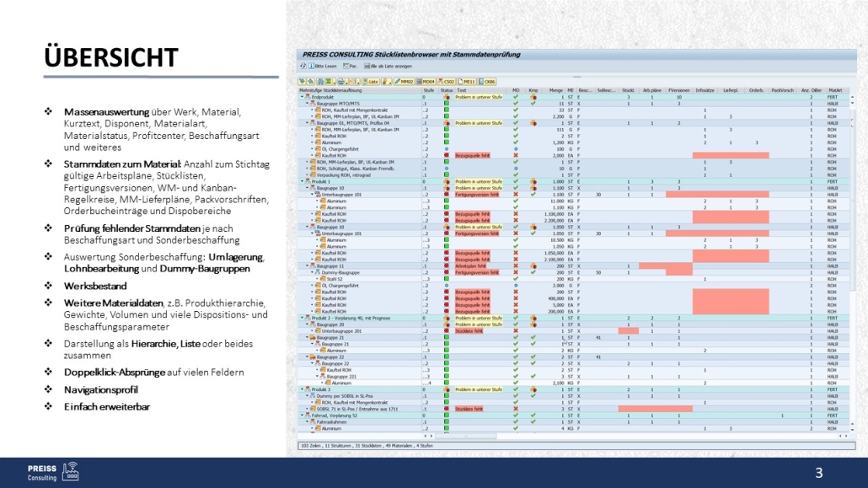
Task: Collapse the Endprodukt tree node
Action: (x=302, y=97)
